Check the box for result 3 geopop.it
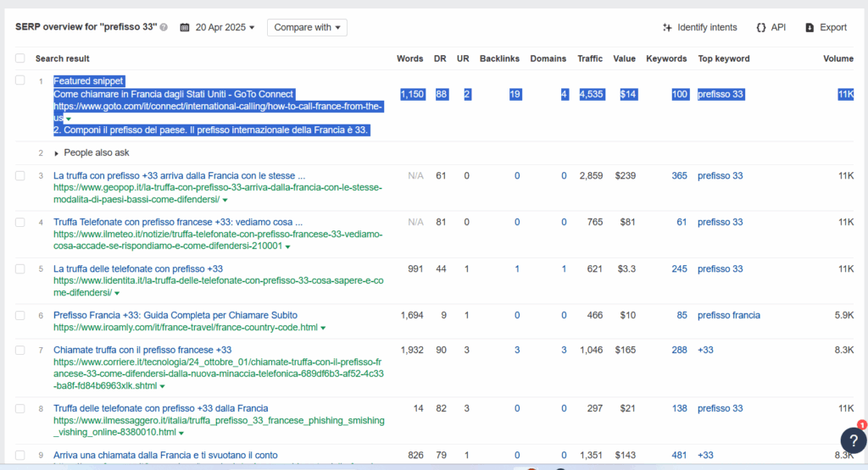868x470 pixels. pos(20,175)
